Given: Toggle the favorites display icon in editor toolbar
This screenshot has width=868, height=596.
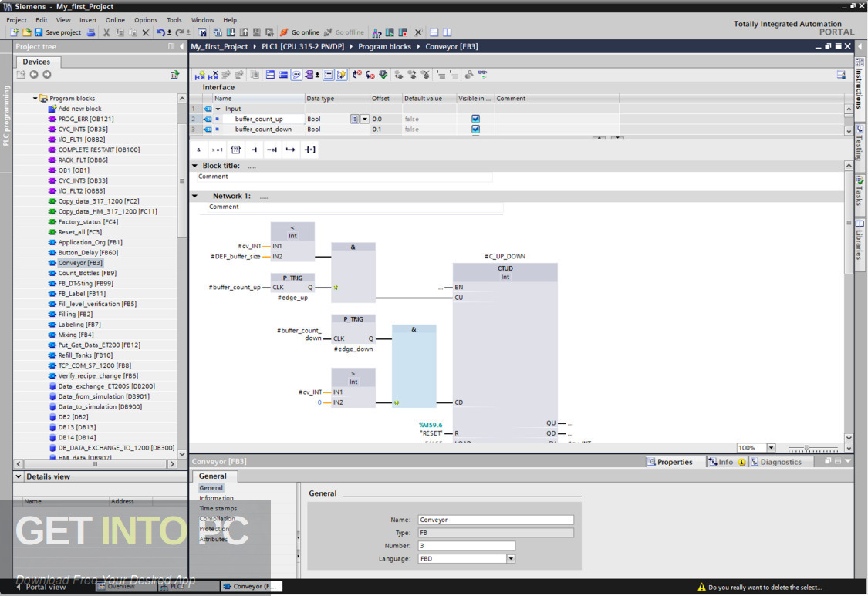Looking at the screenshot, I should pyautogui.click(x=342, y=74).
